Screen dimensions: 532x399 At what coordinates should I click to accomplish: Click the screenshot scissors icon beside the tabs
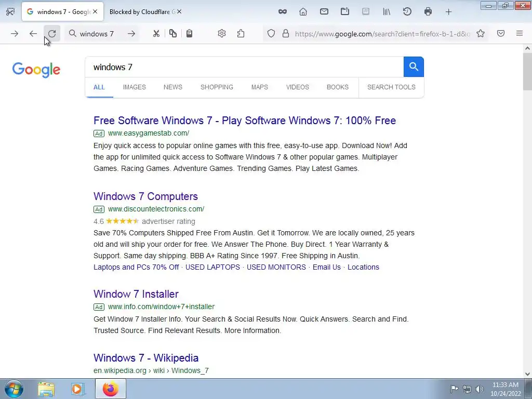point(10,12)
